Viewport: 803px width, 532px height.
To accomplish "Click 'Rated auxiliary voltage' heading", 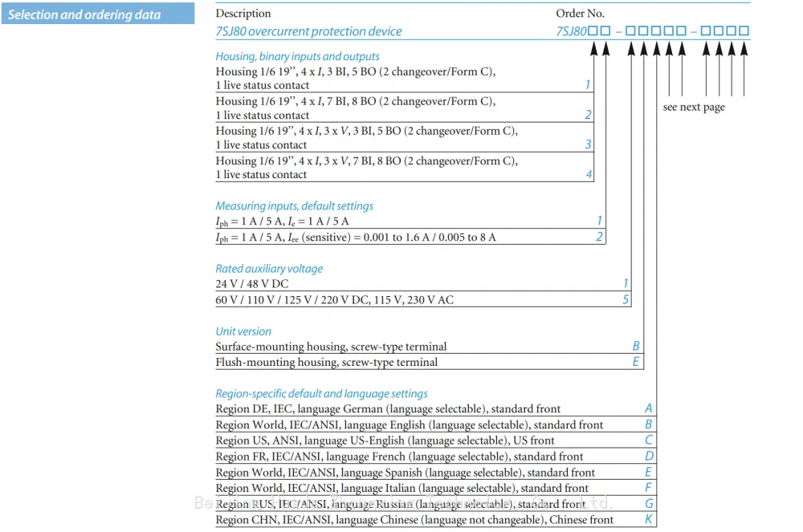I will click(x=269, y=269).
